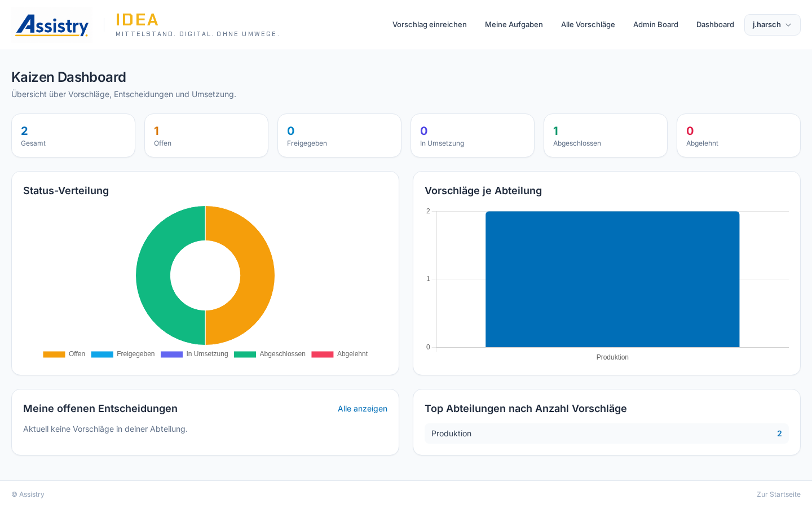Viewport: 812px width, 508px height.
Task: Click 'Aktuell keine Vorschläge in deiner Abteilung.' text
Action: pyautogui.click(x=105, y=429)
